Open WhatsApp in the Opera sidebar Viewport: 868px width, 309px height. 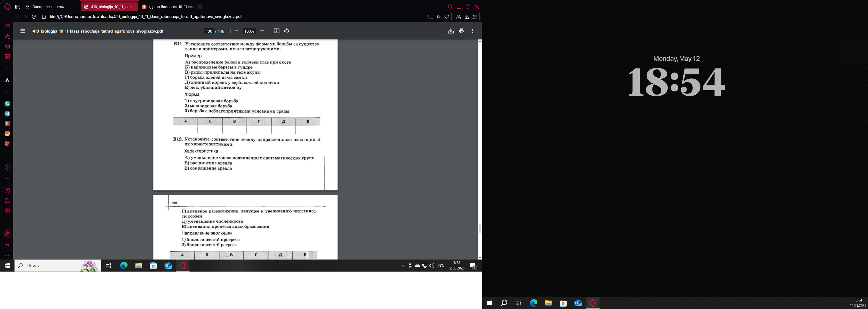click(x=7, y=104)
